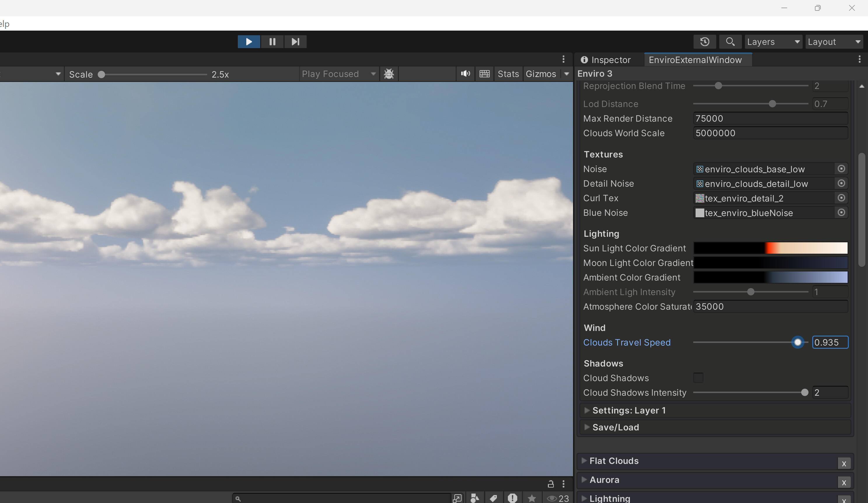Open the Blue Noise texture picker
Viewport: 868px width, 503px height.
pos(841,212)
